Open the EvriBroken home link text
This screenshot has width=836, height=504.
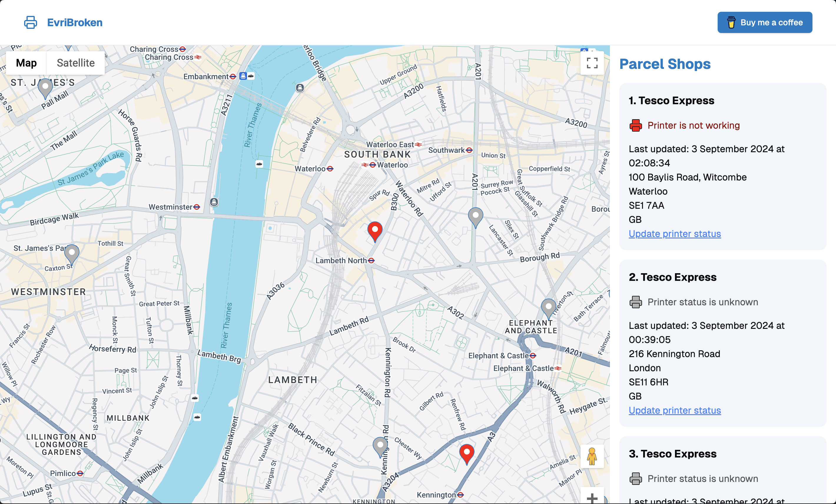(x=75, y=22)
